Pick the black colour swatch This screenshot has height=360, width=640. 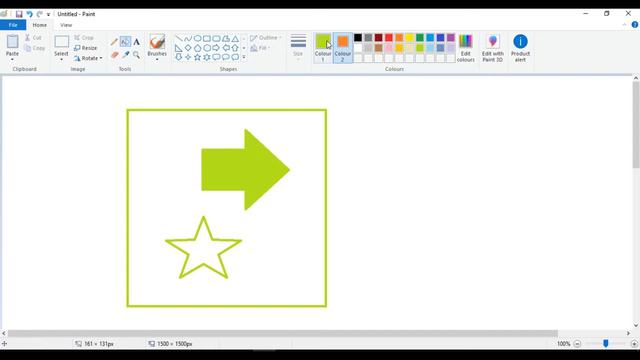click(358, 38)
